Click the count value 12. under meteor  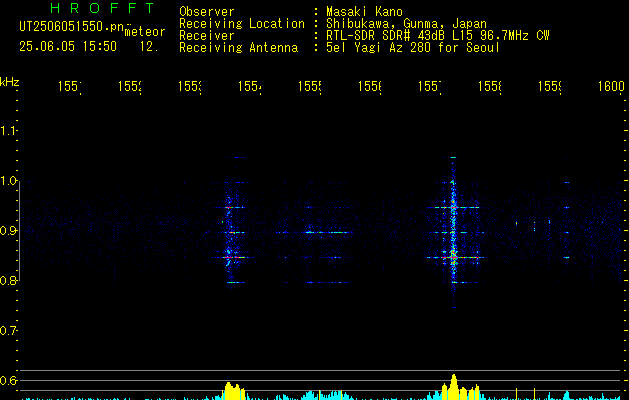click(x=149, y=47)
